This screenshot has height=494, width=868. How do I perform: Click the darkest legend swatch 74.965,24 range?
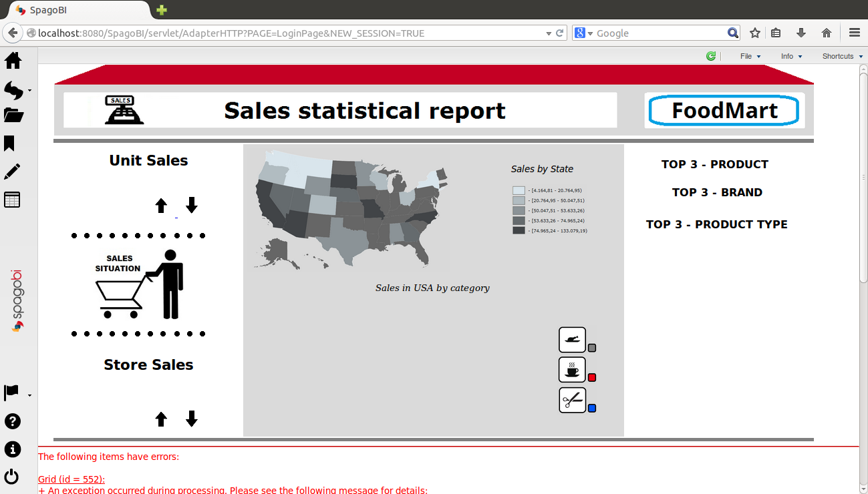pos(519,230)
